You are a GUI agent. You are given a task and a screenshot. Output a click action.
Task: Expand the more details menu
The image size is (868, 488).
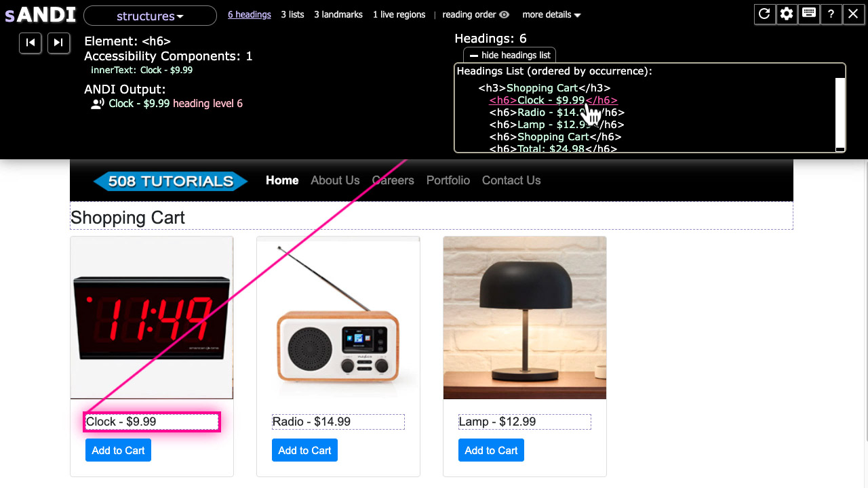tap(551, 15)
